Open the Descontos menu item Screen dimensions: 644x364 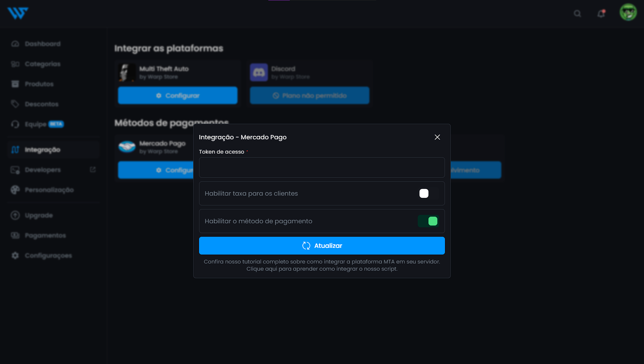click(53, 104)
